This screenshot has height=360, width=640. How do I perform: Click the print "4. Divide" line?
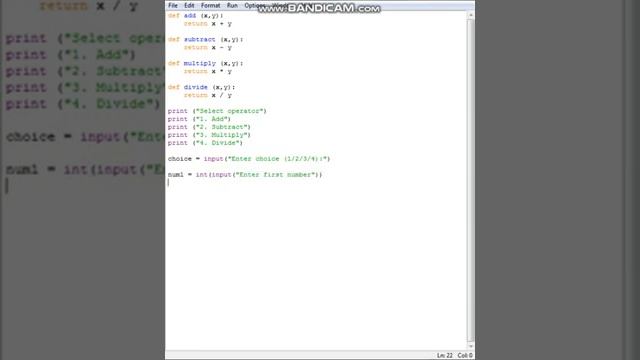(x=205, y=143)
